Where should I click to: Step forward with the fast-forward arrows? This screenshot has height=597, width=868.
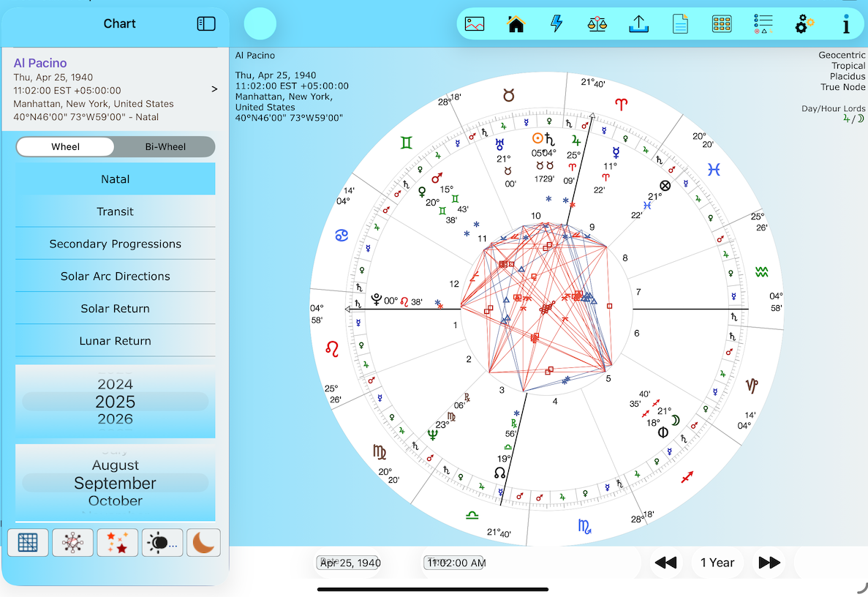point(769,563)
